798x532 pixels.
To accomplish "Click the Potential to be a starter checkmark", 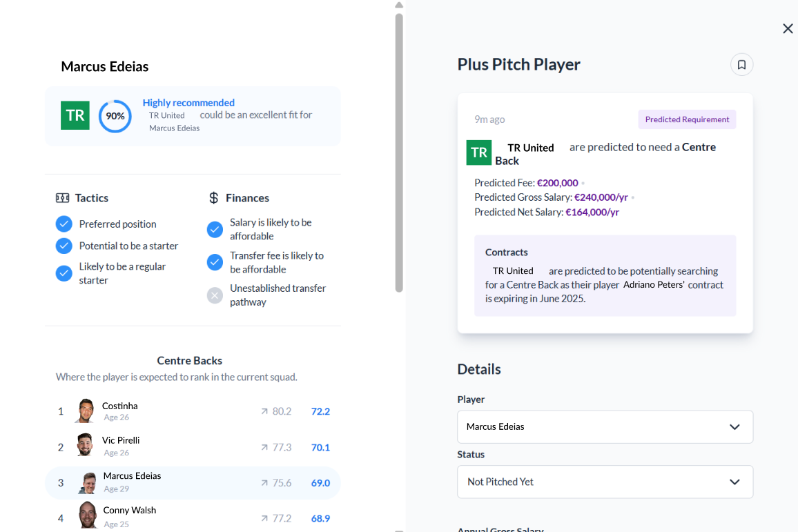I will [64, 246].
